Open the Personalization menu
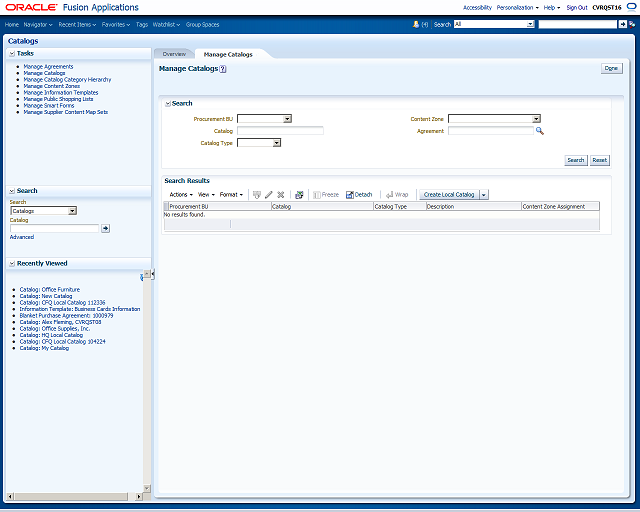640x512 pixels. [x=517, y=8]
